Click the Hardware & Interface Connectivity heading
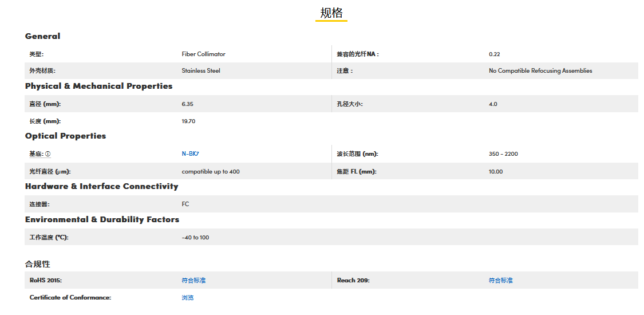 101,186
